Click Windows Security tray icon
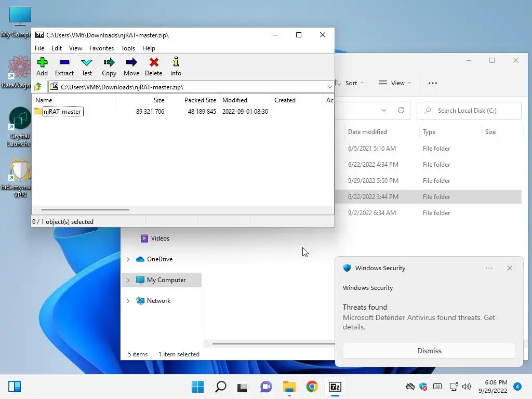This screenshot has height=399, width=532. tap(423, 387)
